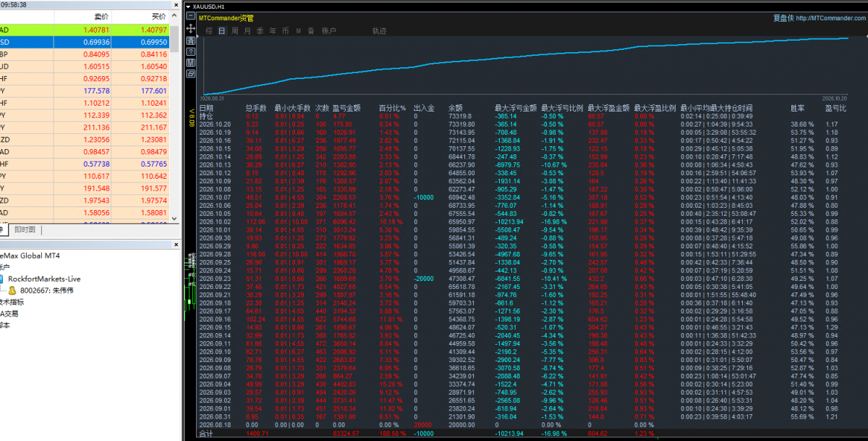Click the 清 icon in the left toolbar
The width and height of the screenshot is (868, 441).
coord(191,40)
